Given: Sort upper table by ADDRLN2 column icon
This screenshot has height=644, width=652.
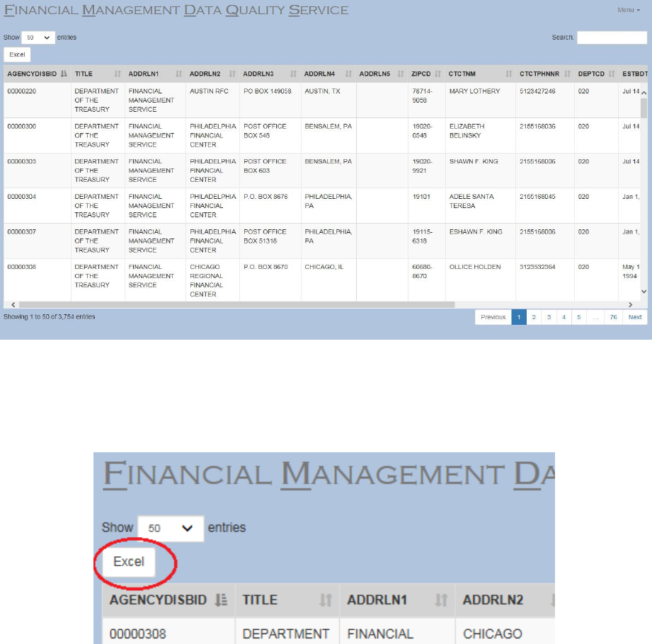Looking at the screenshot, I should pos(232,74).
